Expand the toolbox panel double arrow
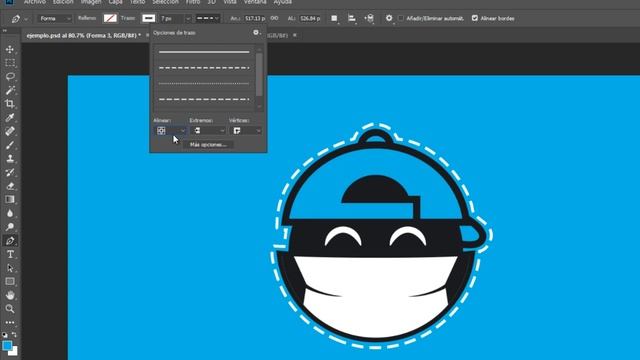Screen dimensions: 640x360 [x=5, y=30]
